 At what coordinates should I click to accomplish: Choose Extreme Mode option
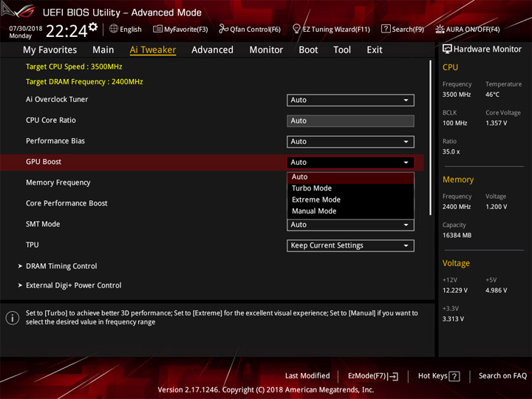coord(350,199)
